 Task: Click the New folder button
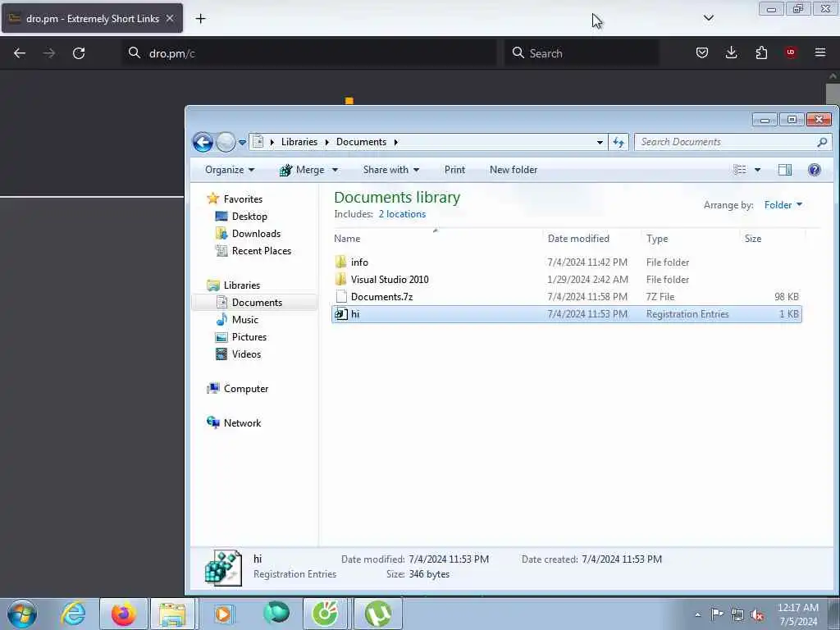[x=514, y=170]
